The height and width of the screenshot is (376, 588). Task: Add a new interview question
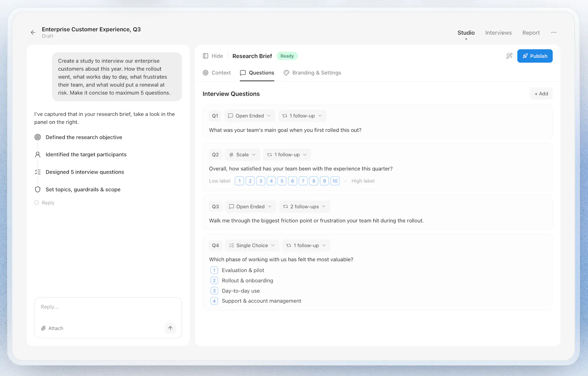coord(541,94)
